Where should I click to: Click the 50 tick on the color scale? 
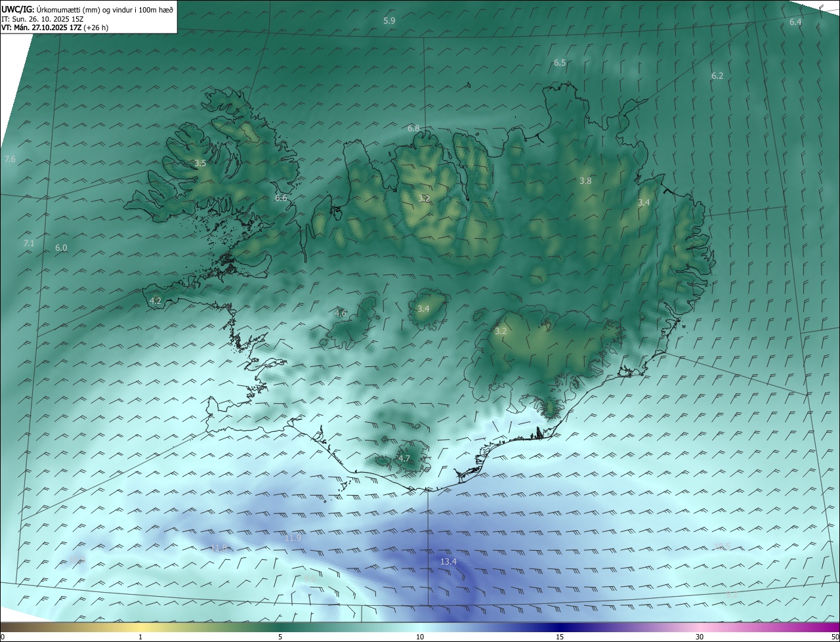pos(835,637)
